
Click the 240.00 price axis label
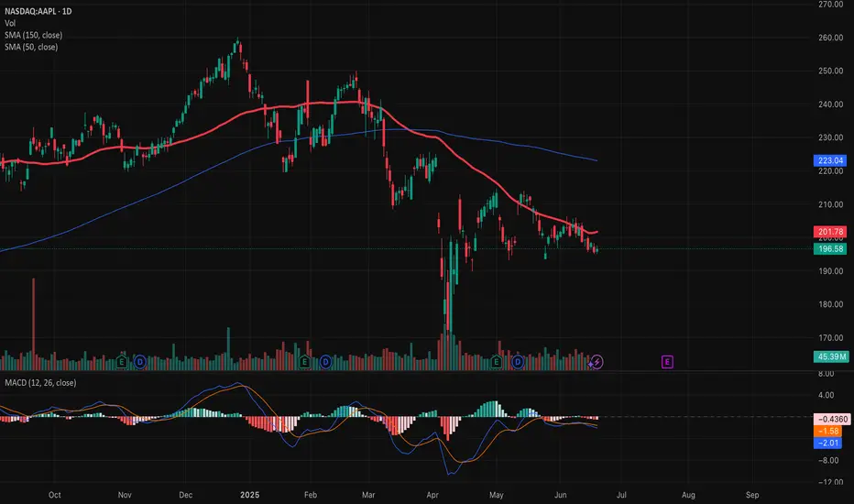pos(830,104)
